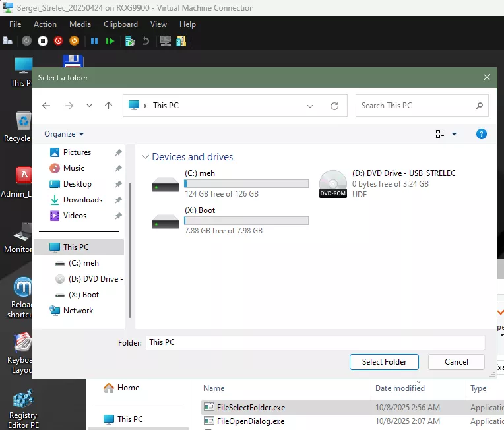
Task: Pause the virtual machine
Action: pyautogui.click(x=94, y=41)
